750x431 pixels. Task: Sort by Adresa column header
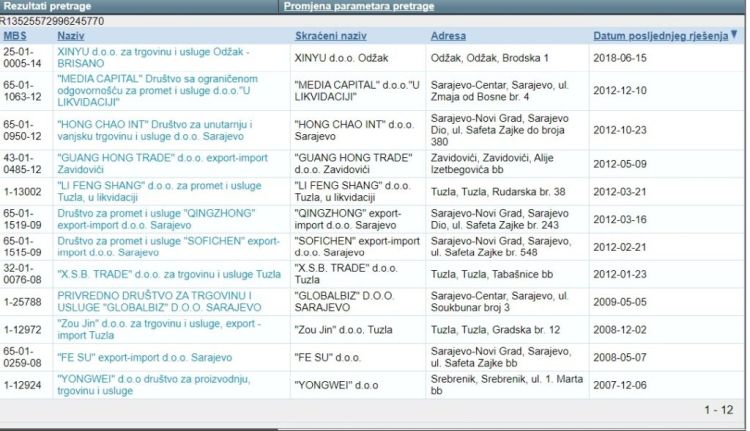pos(448,36)
